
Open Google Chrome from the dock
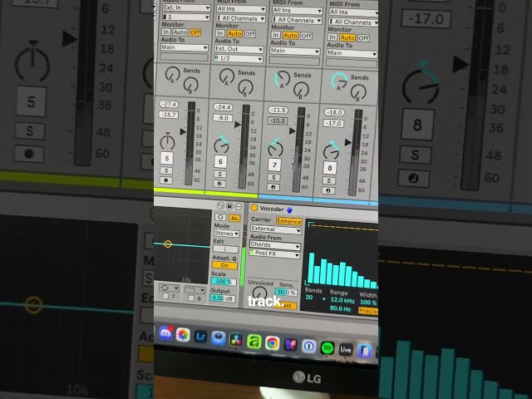pos(272,343)
